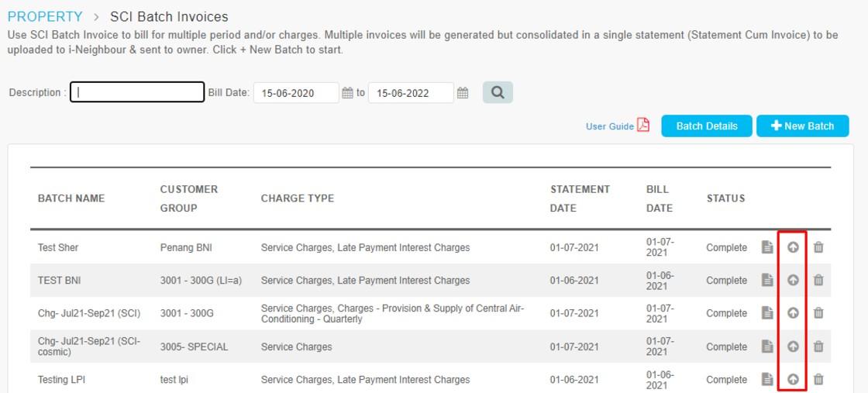Delete the Testing LPI batch via trash icon

818,380
